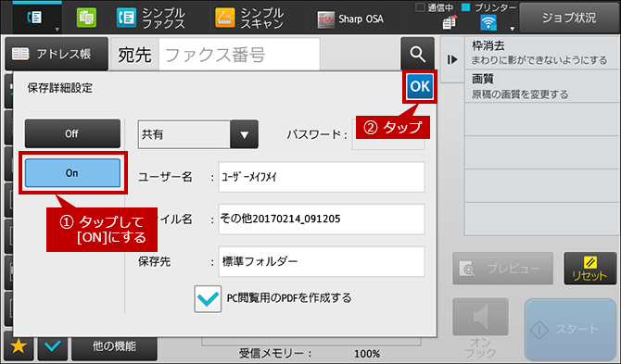Tap the ファクス番号 destination field
The image size is (621, 364).
coord(239,55)
